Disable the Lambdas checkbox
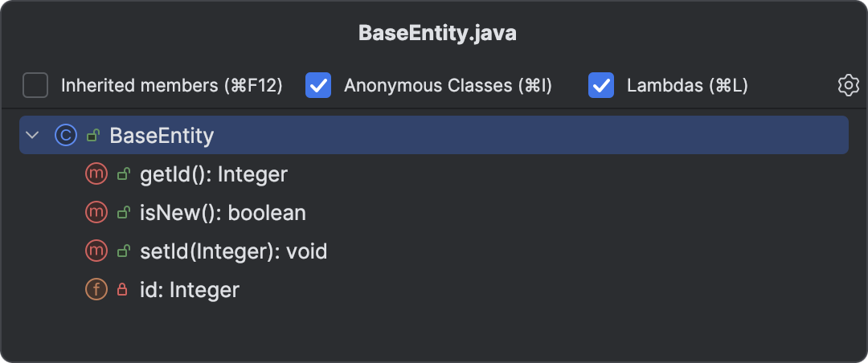Viewport: 868px width, 363px height. [601, 85]
